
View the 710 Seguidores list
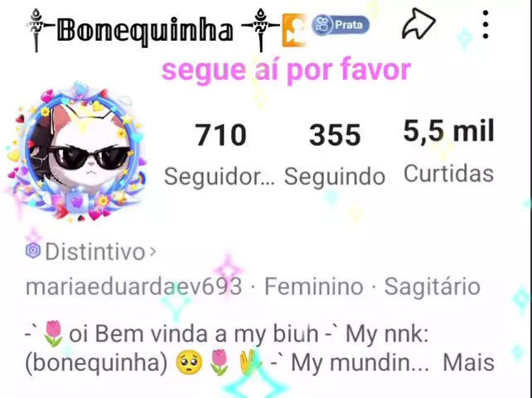coord(220,154)
